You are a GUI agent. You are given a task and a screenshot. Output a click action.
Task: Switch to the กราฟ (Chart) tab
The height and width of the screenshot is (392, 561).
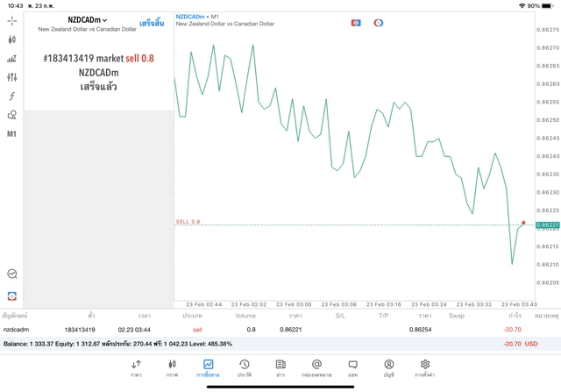(172, 367)
